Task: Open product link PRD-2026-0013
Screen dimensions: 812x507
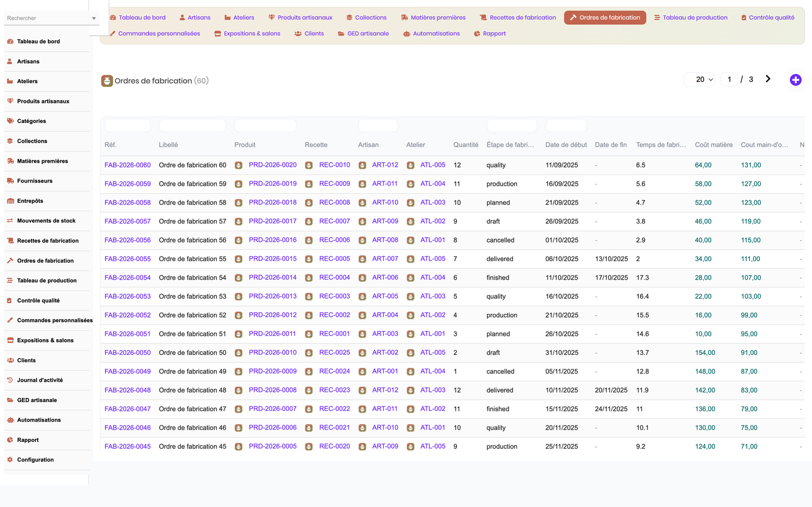Action: coord(273,296)
